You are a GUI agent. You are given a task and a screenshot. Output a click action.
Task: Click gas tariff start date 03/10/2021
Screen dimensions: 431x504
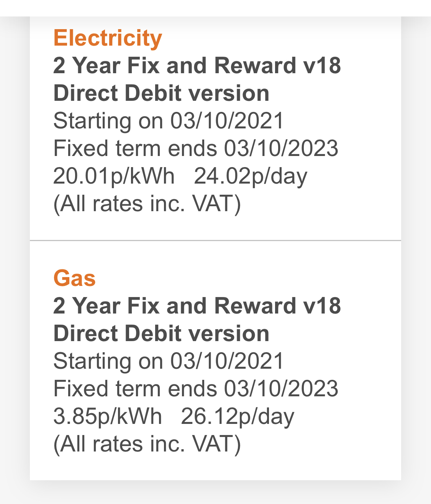click(x=227, y=361)
